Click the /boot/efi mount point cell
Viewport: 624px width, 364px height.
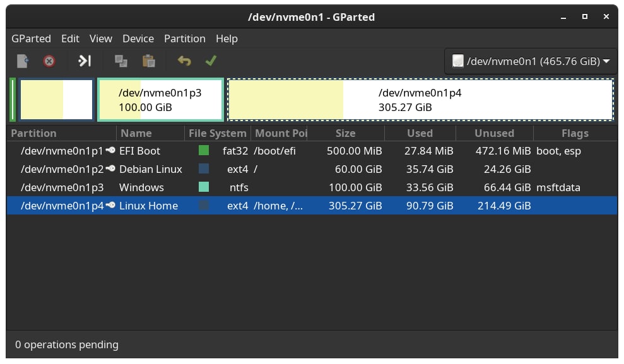pyautogui.click(x=274, y=151)
